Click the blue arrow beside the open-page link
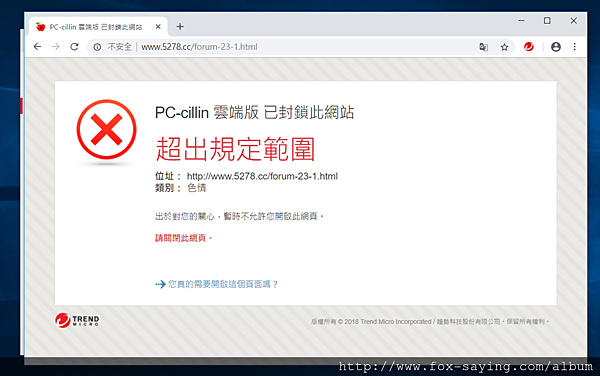The width and height of the screenshot is (600, 376). coord(160,284)
